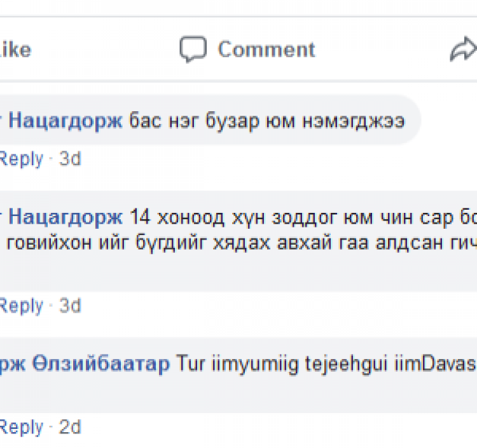The image size is (477, 448).
Task: Open the 2d comment timestamp
Action: (70, 427)
